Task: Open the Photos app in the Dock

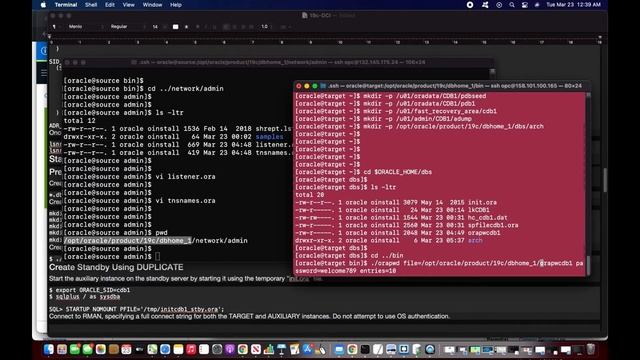Action: pos(101,349)
